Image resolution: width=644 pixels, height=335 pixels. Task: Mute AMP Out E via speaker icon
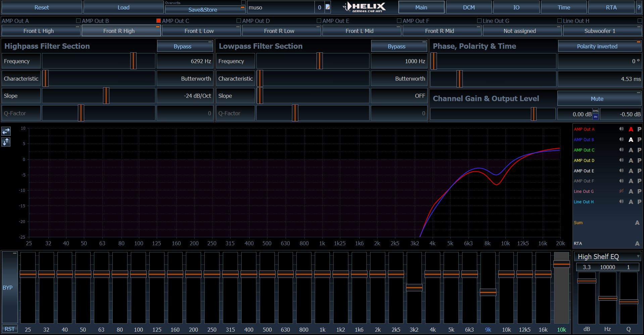click(x=621, y=171)
